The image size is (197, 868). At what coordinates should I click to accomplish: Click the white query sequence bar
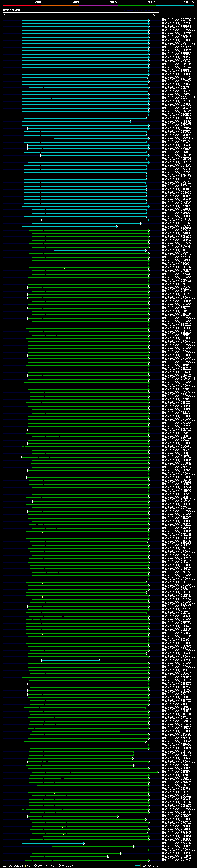pyautogui.click(x=81, y=13)
